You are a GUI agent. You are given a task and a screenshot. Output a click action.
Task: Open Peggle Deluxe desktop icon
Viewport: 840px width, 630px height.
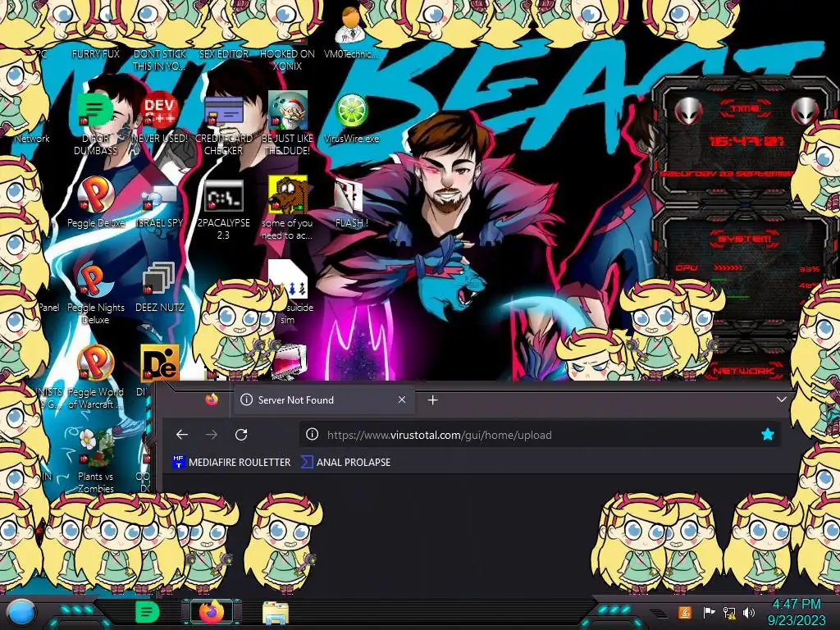[x=96, y=195]
